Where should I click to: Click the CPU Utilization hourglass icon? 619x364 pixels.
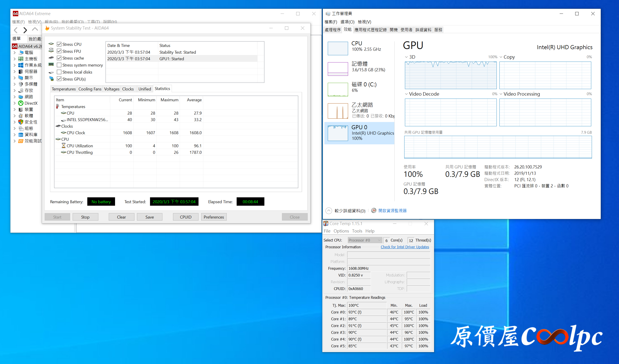point(64,146)
